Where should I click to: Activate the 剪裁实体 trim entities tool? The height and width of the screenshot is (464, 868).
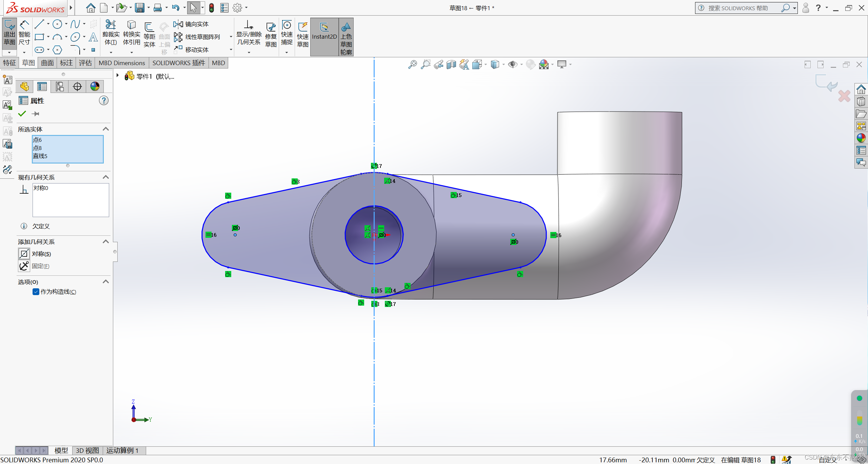[x=111, y=34]
